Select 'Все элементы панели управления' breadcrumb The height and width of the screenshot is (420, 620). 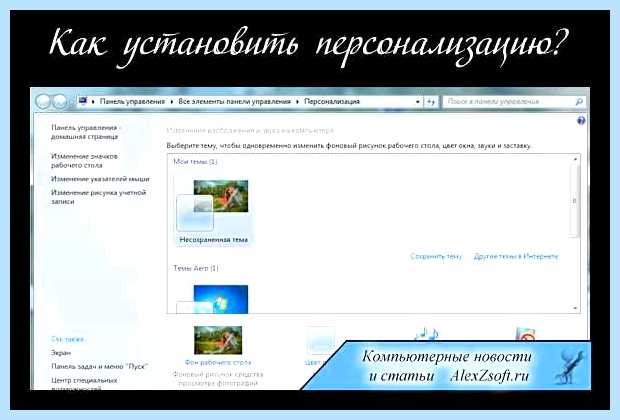coord(234,101)
